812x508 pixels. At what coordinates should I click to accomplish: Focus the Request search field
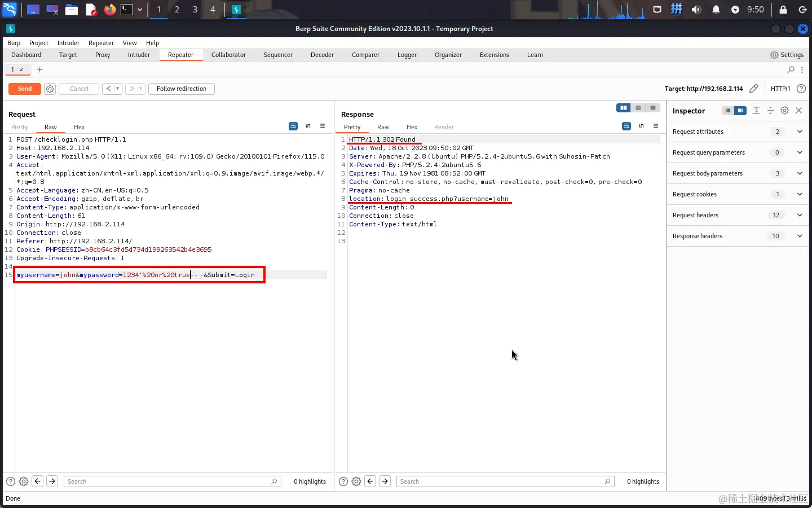tap(172, 481)
